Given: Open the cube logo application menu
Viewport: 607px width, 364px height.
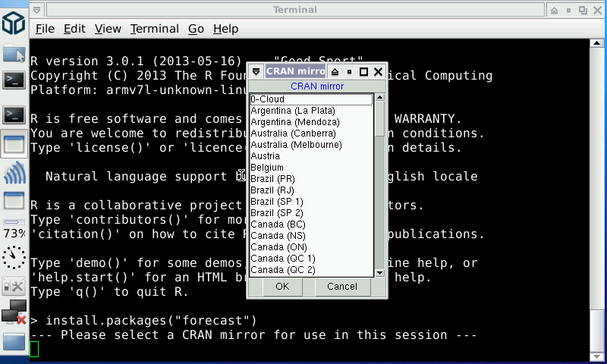Looking at the screenshot, I should [14, 23].
